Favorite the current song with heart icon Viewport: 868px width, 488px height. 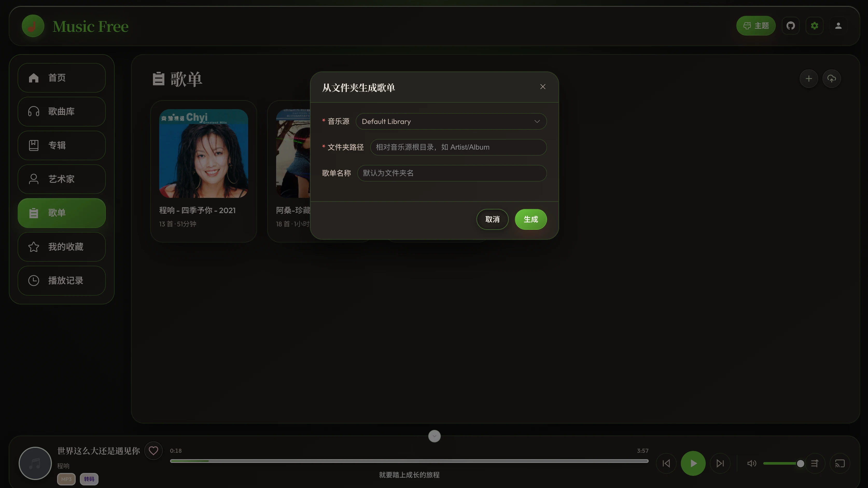(x=153, y=451)
